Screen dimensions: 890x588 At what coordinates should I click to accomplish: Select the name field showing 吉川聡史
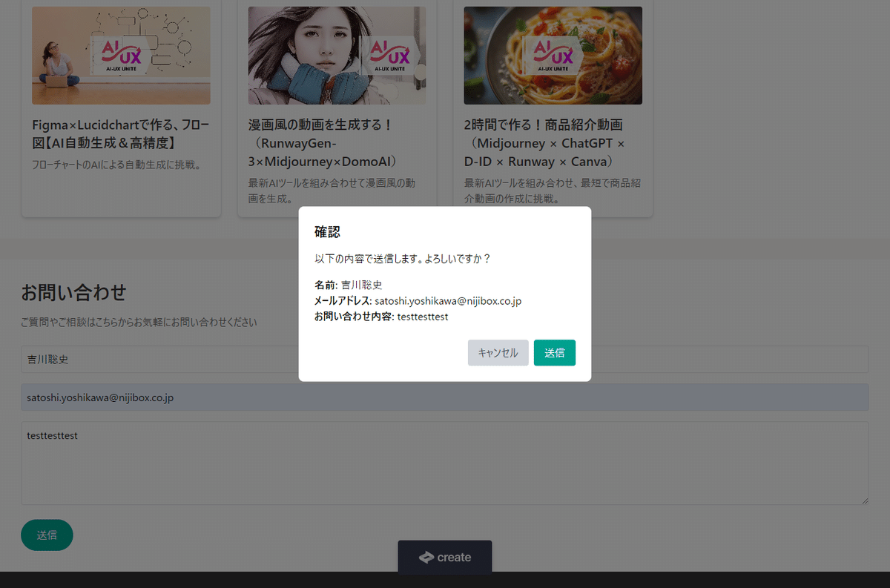148,359
